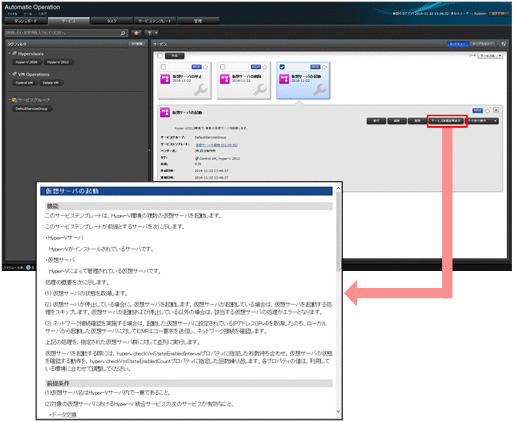The width and height of the screenshot is (514, 422).
Task: Open the ツール menu
Action: [x=28, y=14]
